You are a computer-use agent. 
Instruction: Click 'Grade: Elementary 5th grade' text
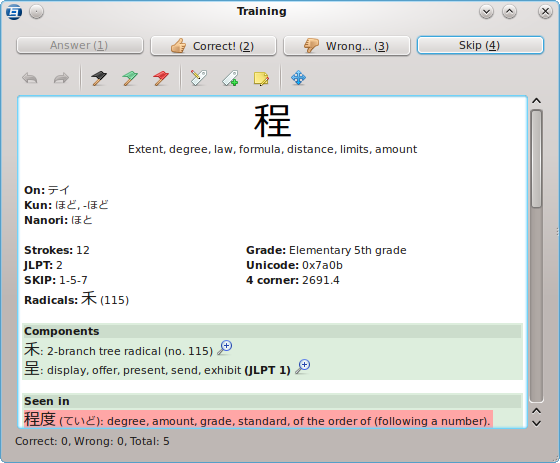[x=326, y=250]
